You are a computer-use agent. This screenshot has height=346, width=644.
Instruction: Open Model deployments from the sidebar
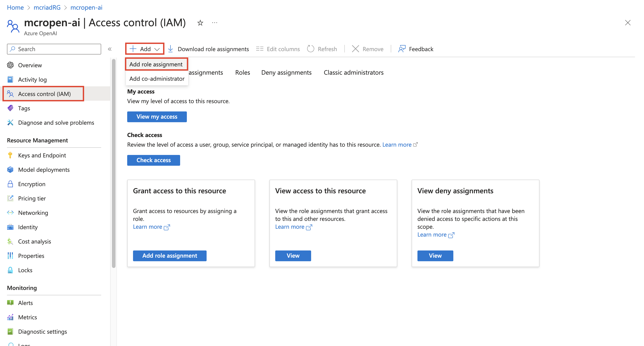44,170
